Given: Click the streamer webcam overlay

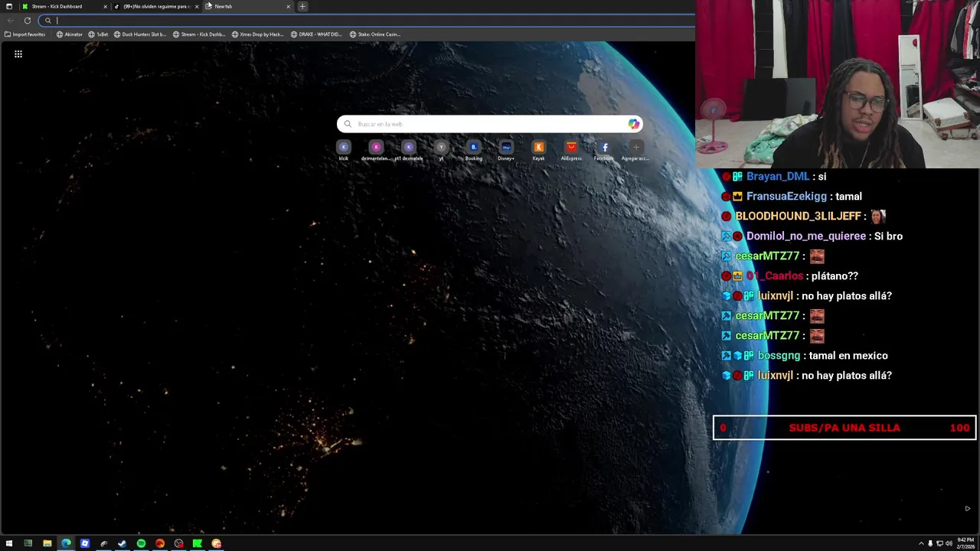Looking at the screenshot, I should (x=838, y=84).
